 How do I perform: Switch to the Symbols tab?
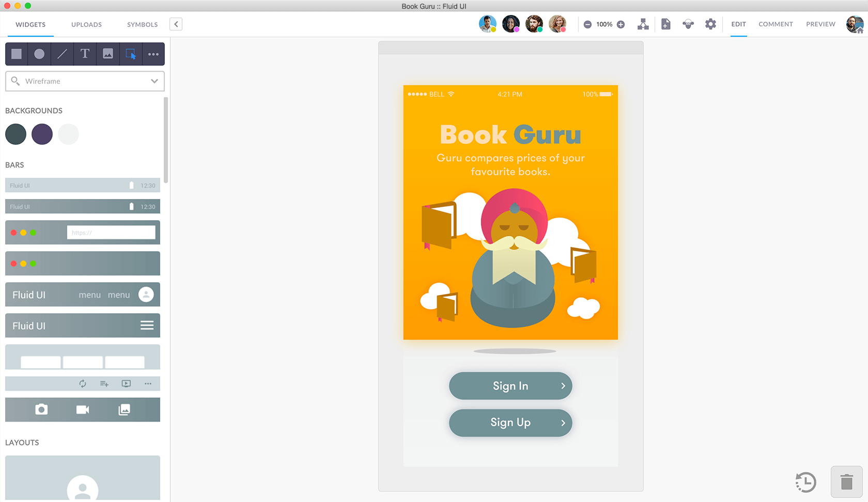coord(142,24)
